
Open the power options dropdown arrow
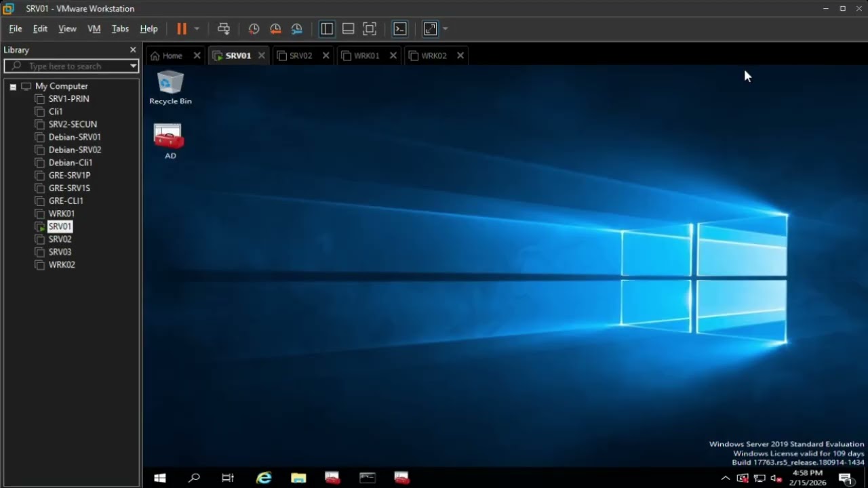(x=197, y=29)
